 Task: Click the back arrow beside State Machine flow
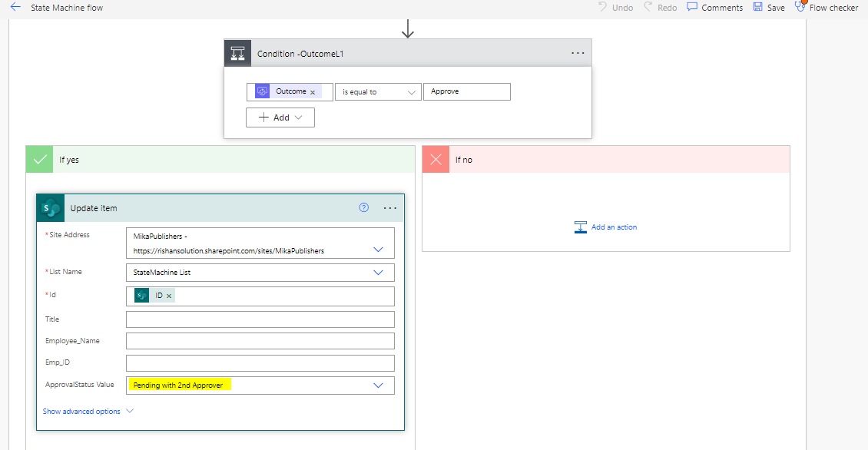[15, 7]
